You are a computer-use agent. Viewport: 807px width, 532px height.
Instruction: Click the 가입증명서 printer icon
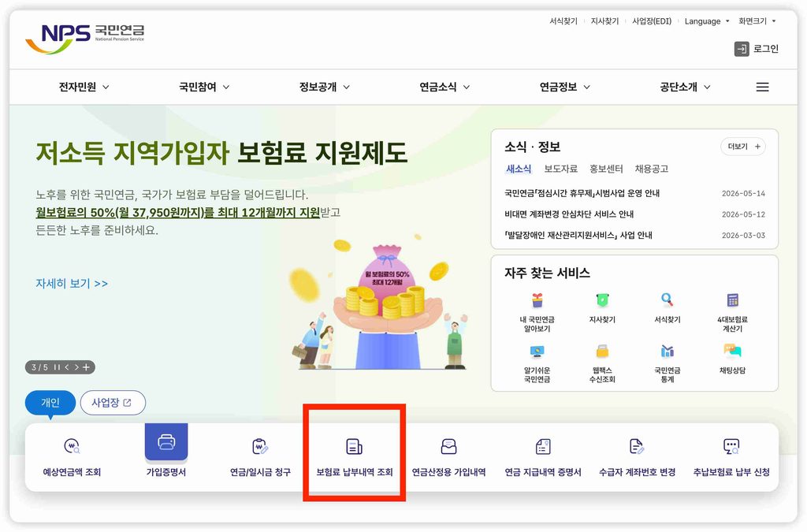point(166,442)
